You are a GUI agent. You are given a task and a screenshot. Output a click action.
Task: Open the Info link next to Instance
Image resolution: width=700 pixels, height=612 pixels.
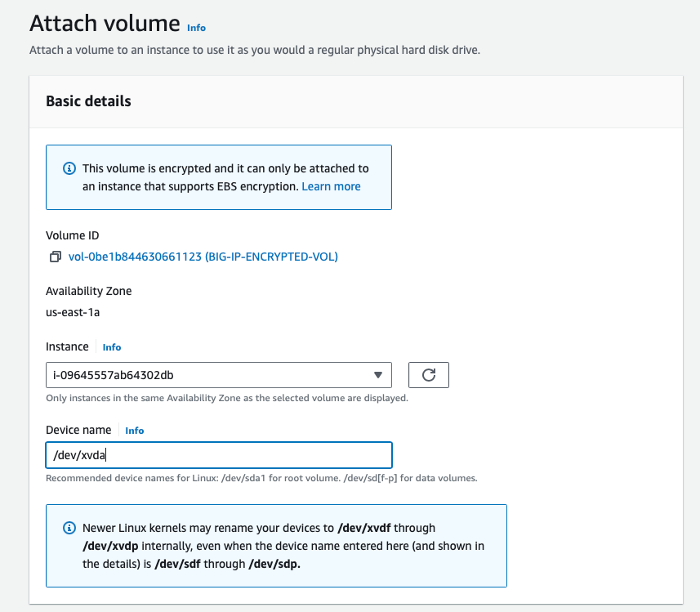click(x=112, y=347)
